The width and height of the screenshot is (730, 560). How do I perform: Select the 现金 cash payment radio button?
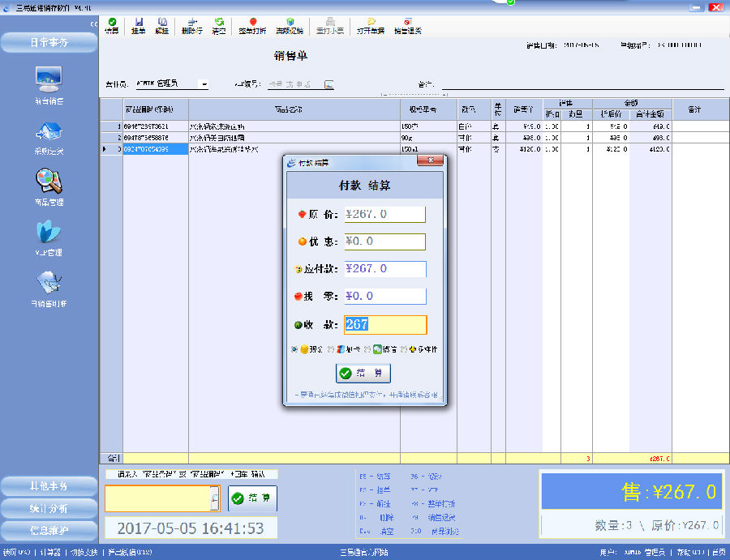(294, 349)
